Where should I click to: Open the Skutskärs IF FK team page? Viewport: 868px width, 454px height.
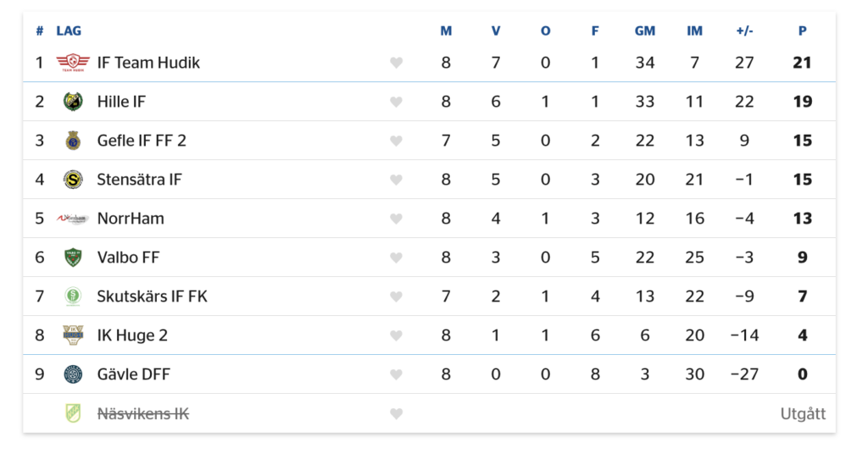click(x=153, y=296)
